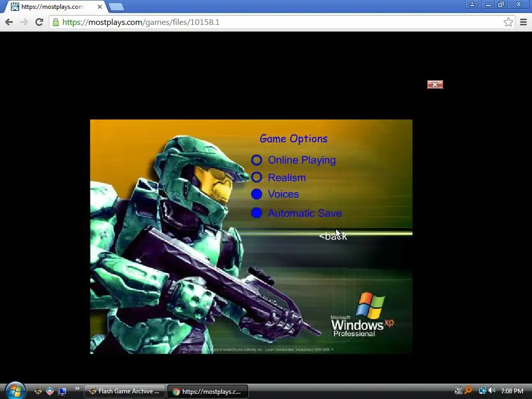532x399 pixels.
Task: Close the game with red X button
Action: pos(435,85)
